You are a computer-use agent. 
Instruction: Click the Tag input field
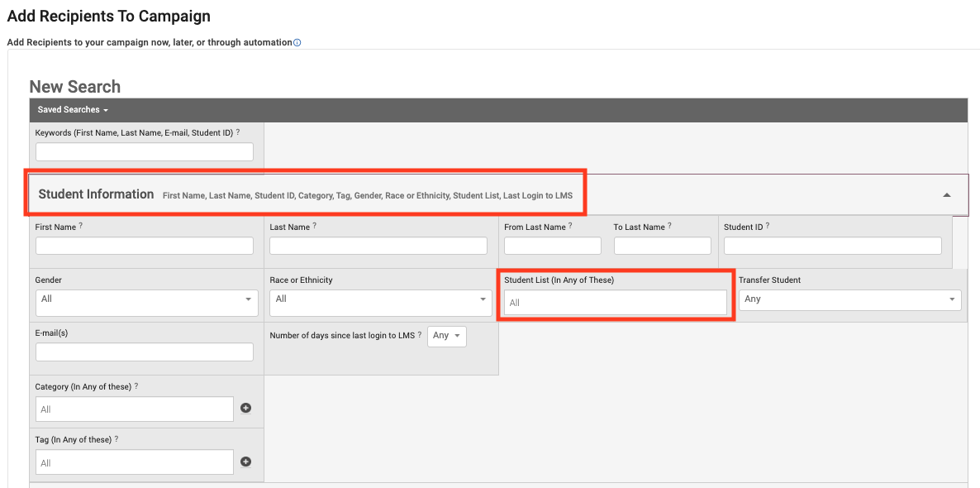[135, 462]
